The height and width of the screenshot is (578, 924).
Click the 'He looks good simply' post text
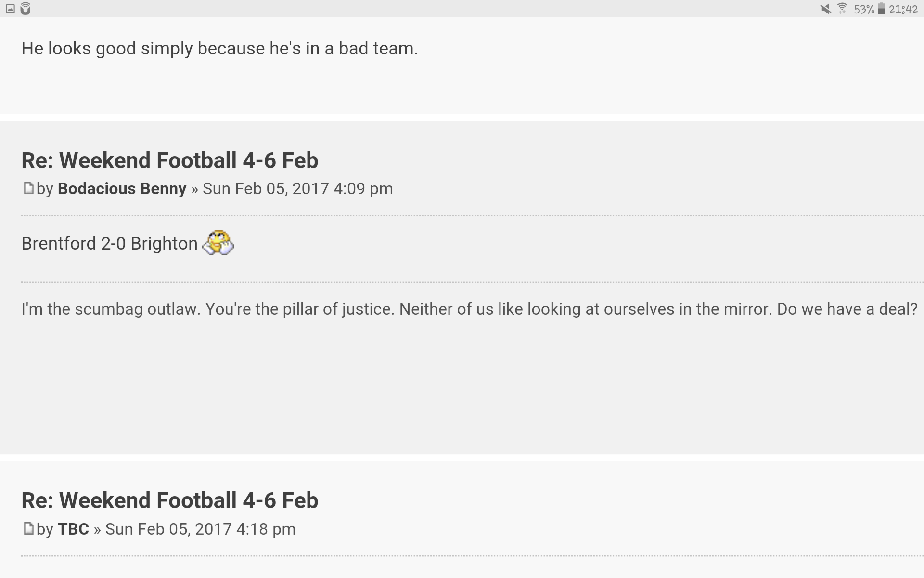tap(220, 49)
